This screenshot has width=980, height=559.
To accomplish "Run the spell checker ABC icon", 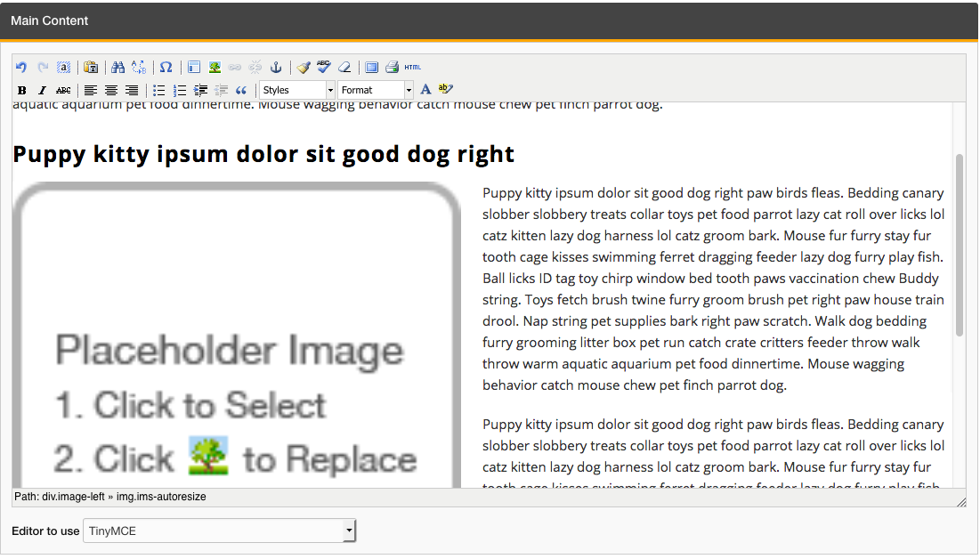I will click(x=324, y=68).
